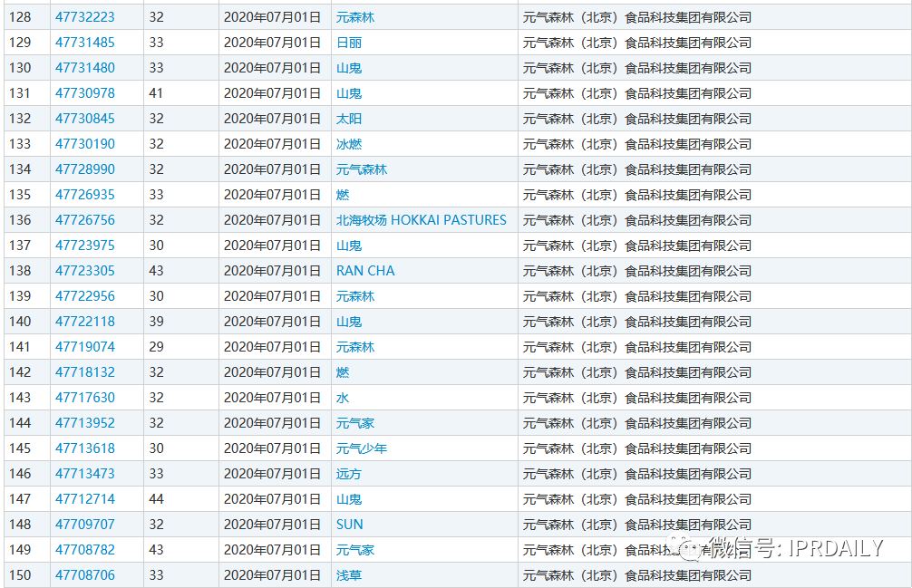Open RAN CHA trademark link
Viewport: 912px width, 588px height.
pos(365,271)
